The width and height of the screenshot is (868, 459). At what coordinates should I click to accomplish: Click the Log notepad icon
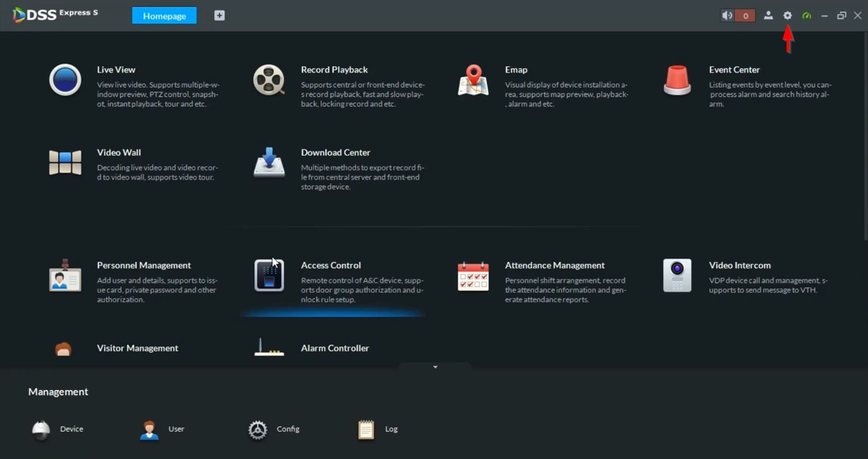pyautogui.click(x=366, y=429)
